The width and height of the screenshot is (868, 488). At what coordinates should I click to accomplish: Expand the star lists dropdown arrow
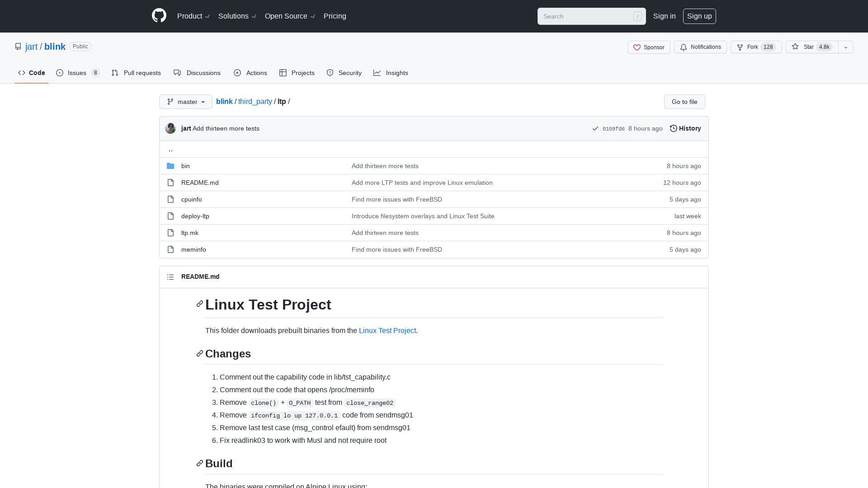(x=846, y=47)
